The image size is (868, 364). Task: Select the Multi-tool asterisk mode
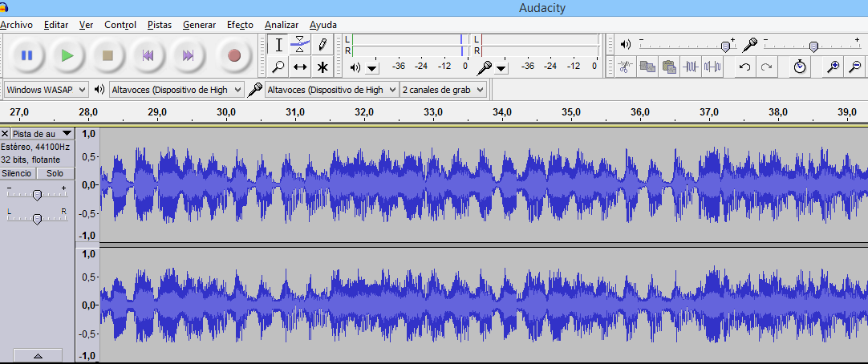(x=322, y=67)
